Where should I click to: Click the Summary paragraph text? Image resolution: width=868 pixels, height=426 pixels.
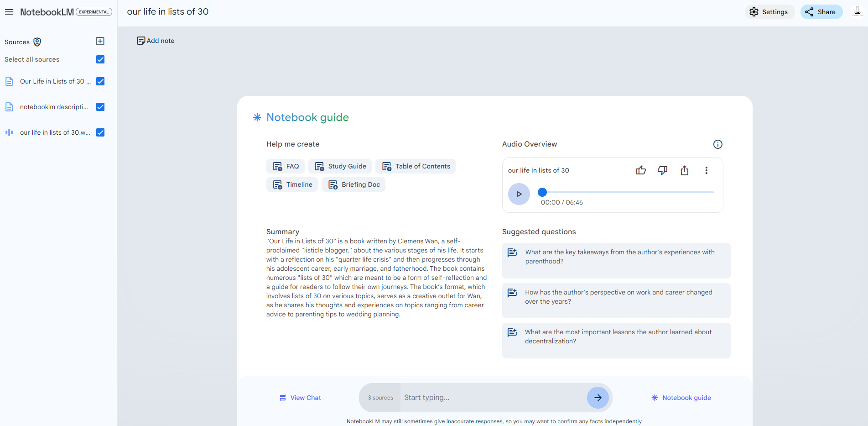click(376, 278)
